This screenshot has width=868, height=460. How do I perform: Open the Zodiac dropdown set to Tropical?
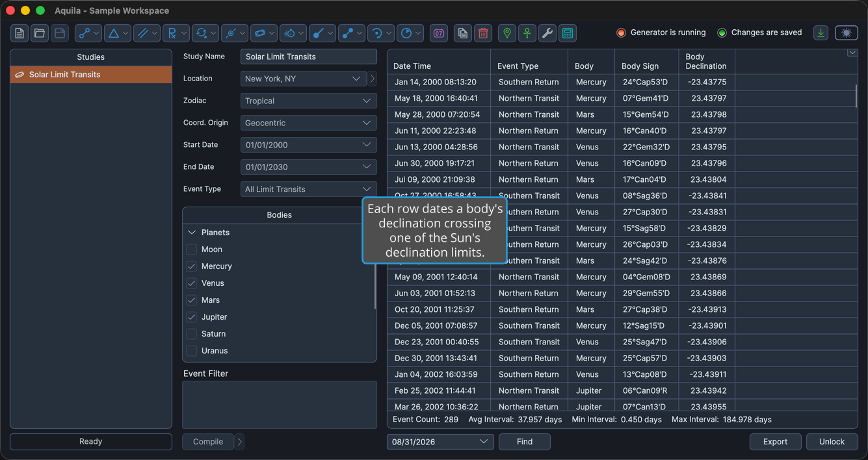pyautogui.click(x=309, y=101)
